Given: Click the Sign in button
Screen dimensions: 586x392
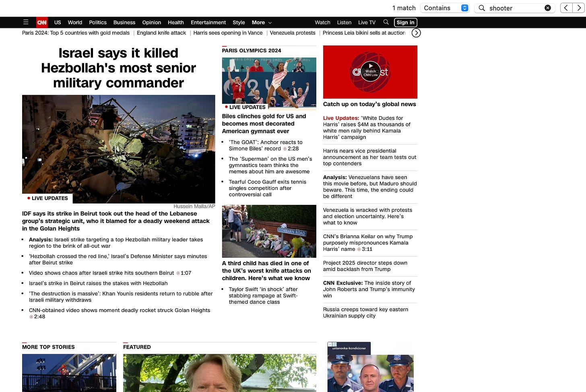Looking at the screenshot, I should click(405, 23).
